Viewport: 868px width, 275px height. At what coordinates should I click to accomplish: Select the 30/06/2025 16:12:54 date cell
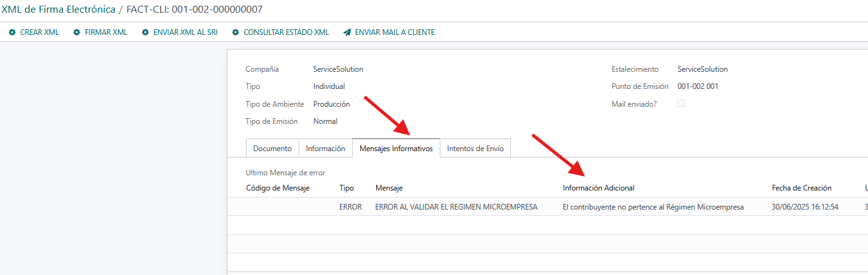pyautogui.click(x=805, y=207)
